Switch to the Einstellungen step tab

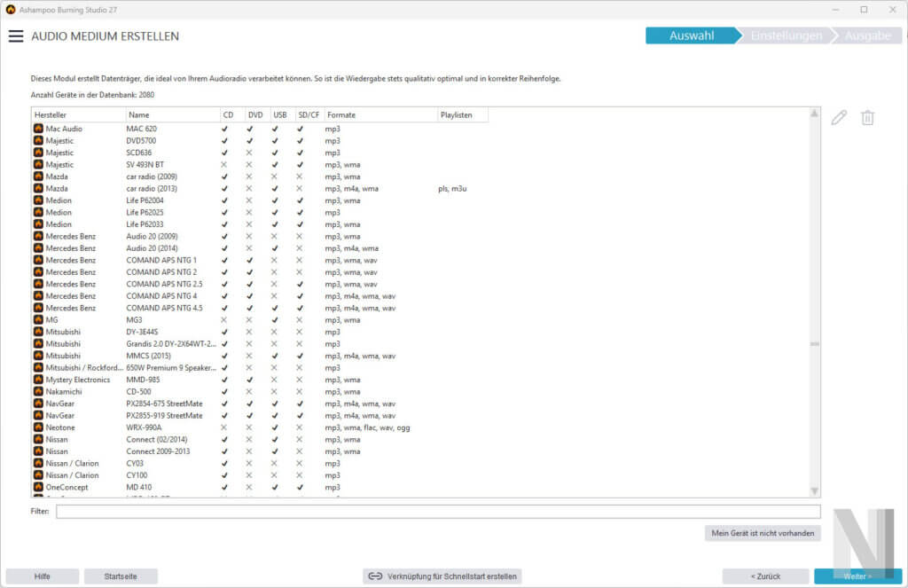point(787,36)
